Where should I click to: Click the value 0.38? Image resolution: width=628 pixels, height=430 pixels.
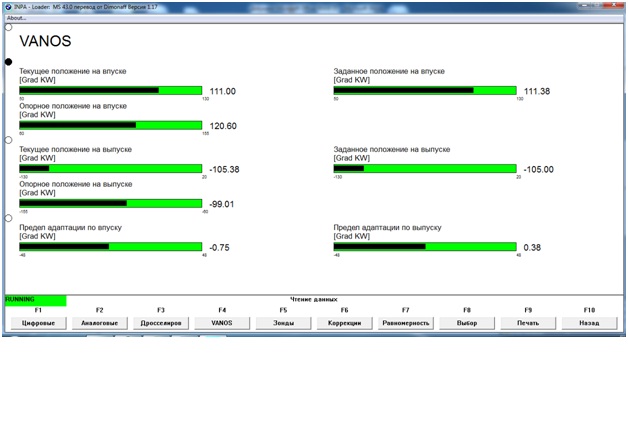coord(532,247)
